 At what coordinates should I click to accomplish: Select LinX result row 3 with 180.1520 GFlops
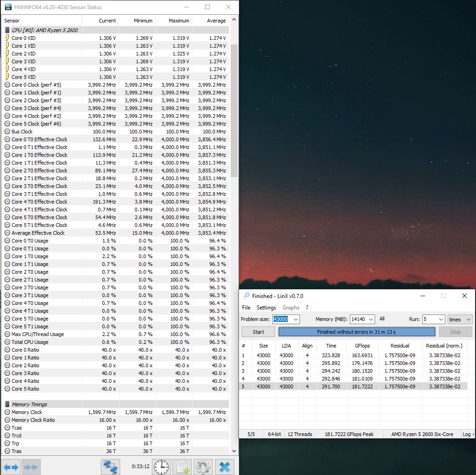[x=353, y=371]
